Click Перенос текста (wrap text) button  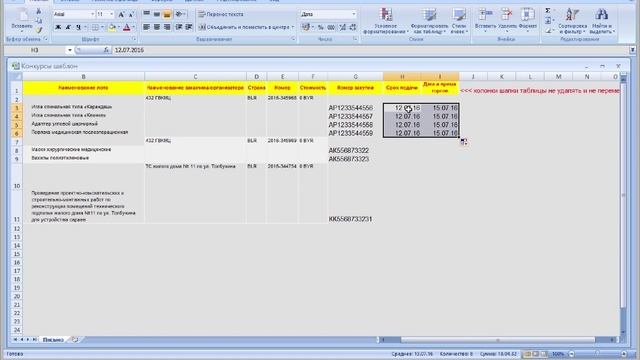pyautogui.click(x=221, y=14)
